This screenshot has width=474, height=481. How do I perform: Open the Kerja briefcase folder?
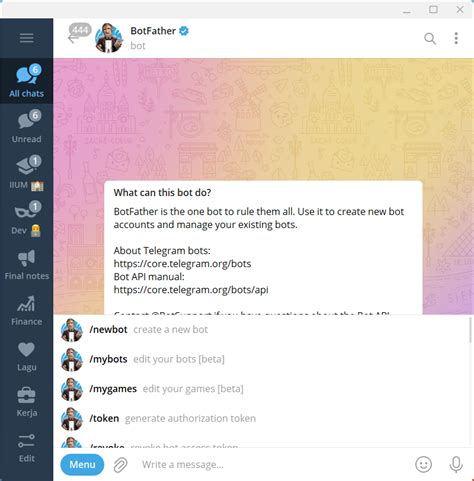[x=26, y=401]
